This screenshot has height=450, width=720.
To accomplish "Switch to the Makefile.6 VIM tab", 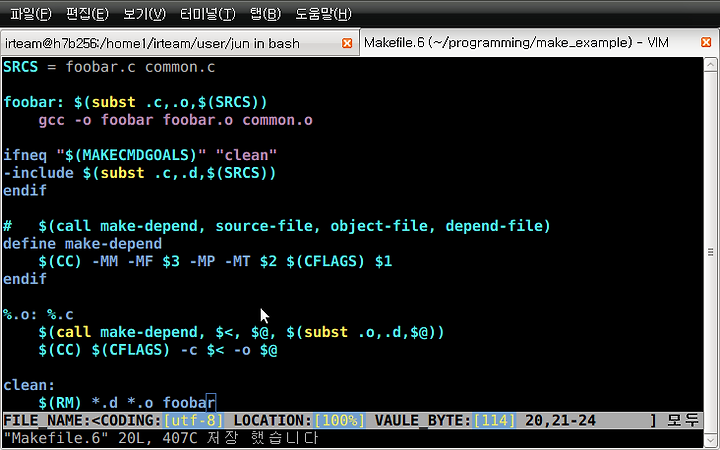I will (538, 43).
